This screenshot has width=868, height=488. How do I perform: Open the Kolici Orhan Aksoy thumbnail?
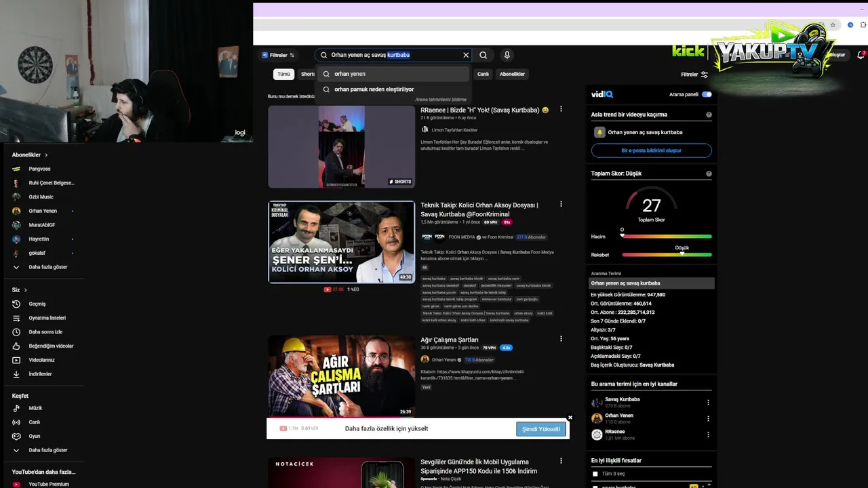(341, 242)
